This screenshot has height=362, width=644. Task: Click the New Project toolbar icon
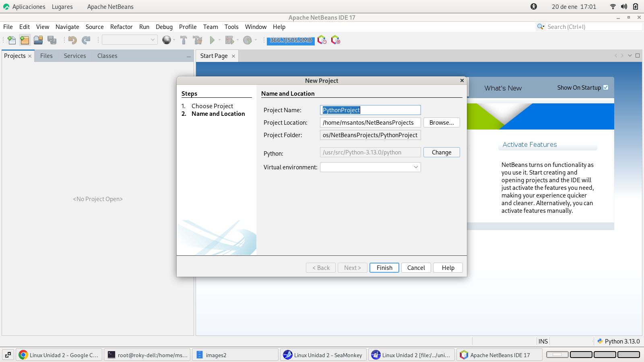click(25, 40)
